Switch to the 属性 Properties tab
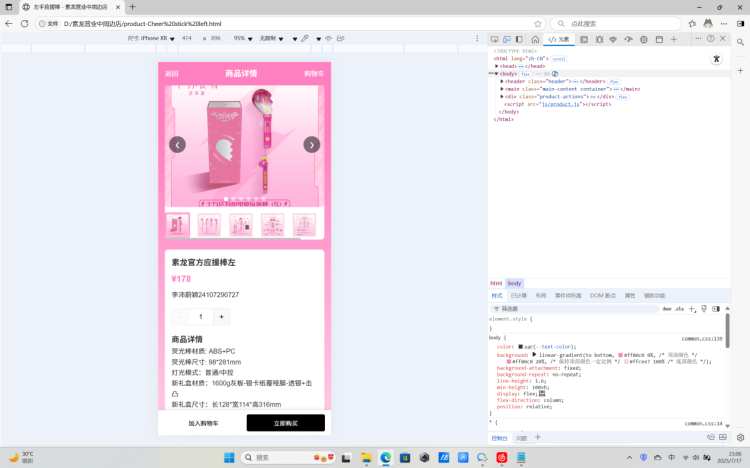Viewport: 750px width, 468px height. 630,296
